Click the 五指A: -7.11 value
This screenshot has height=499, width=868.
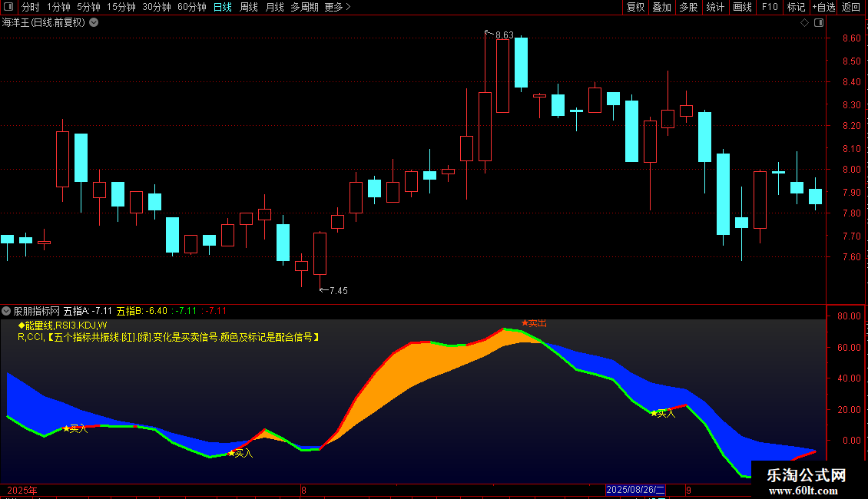[x=88, y=311]
